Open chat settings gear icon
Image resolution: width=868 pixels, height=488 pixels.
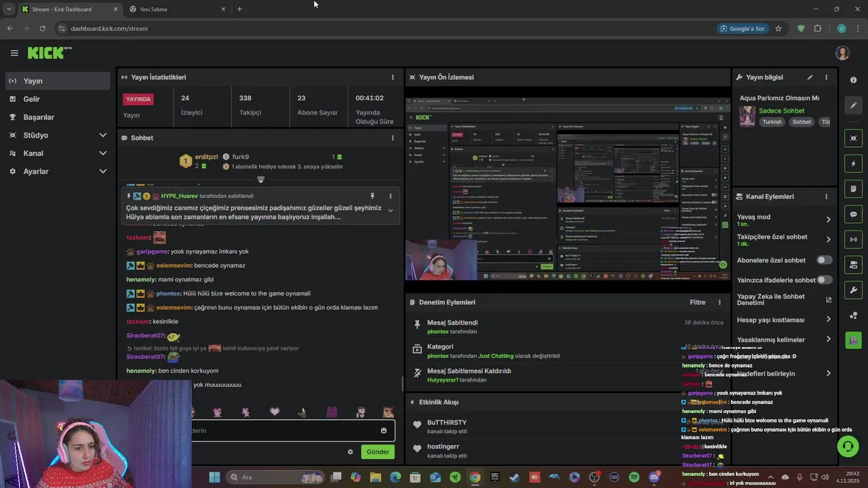(350, 452)
